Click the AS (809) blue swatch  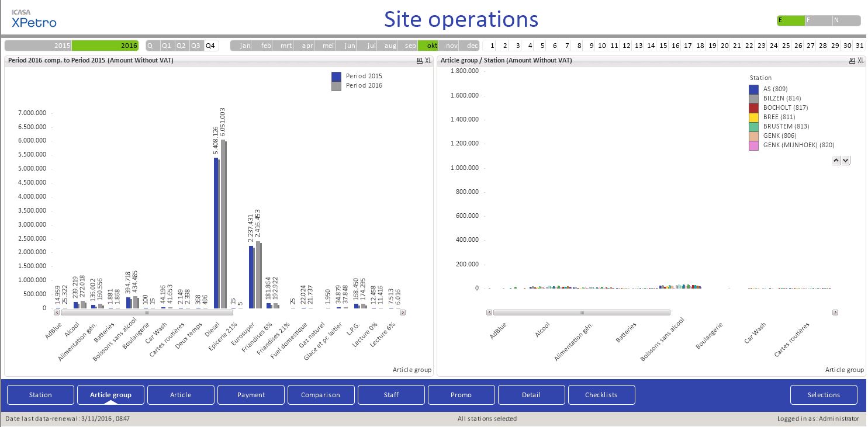[x=753, y=89]
